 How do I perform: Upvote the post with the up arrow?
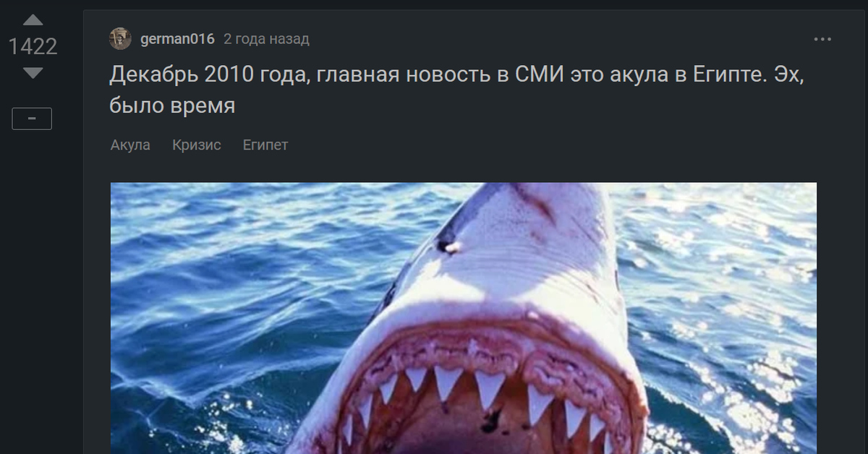pos(33,20)
